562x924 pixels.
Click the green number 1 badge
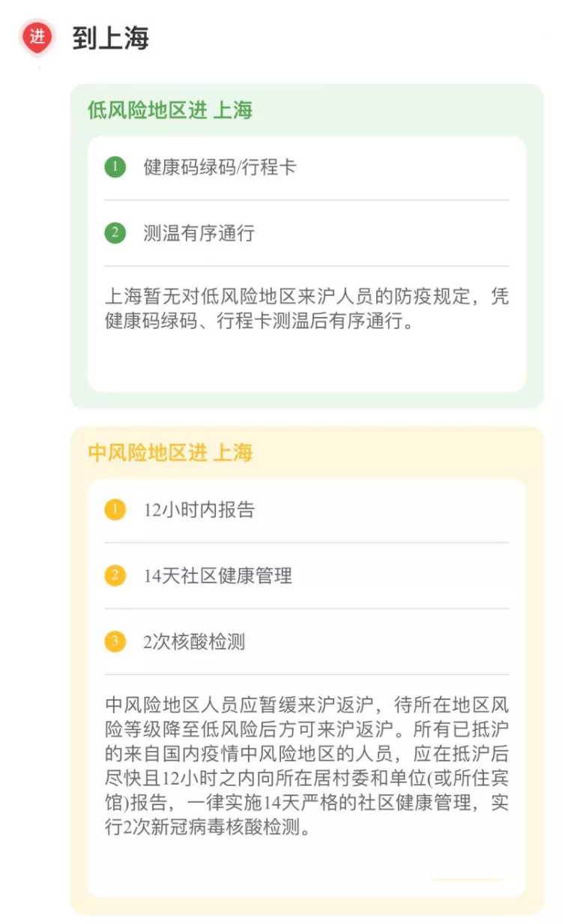(115, 167)
